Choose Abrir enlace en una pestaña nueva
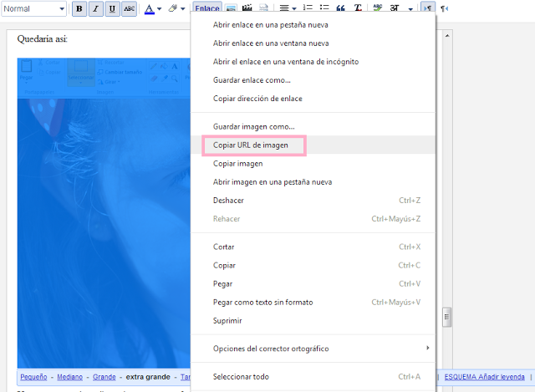The width and height of the screenshot is (535, 392). click(313, 25)
